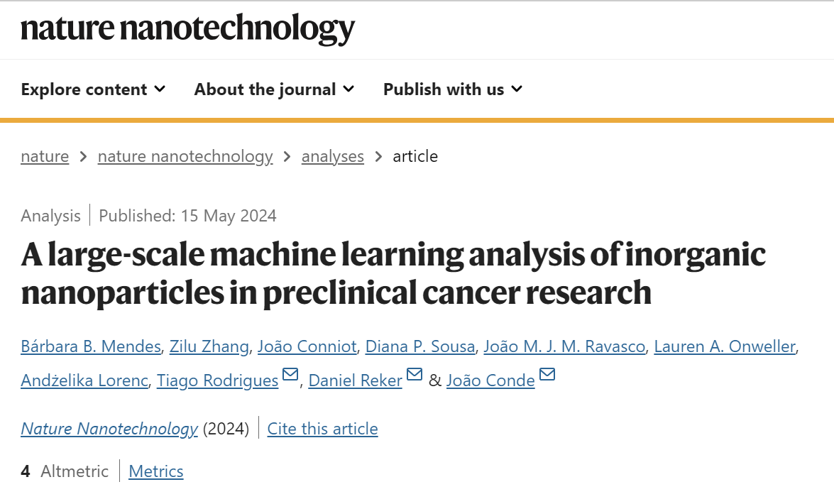Open the Metrics link
This screenshot has height=504, width=834.
click(x=156, y=471)
